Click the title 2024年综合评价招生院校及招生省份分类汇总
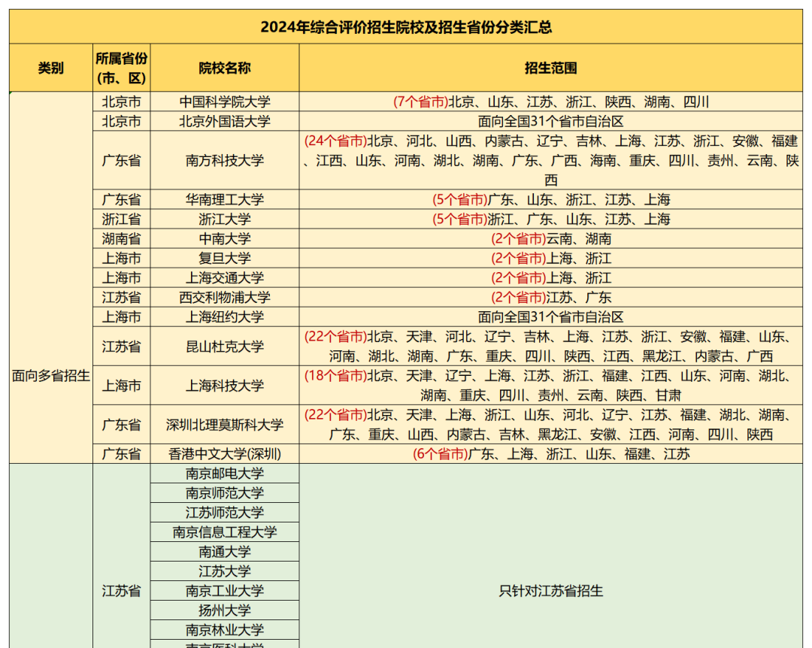The image size is (812, 648). (x=406, y=26)
